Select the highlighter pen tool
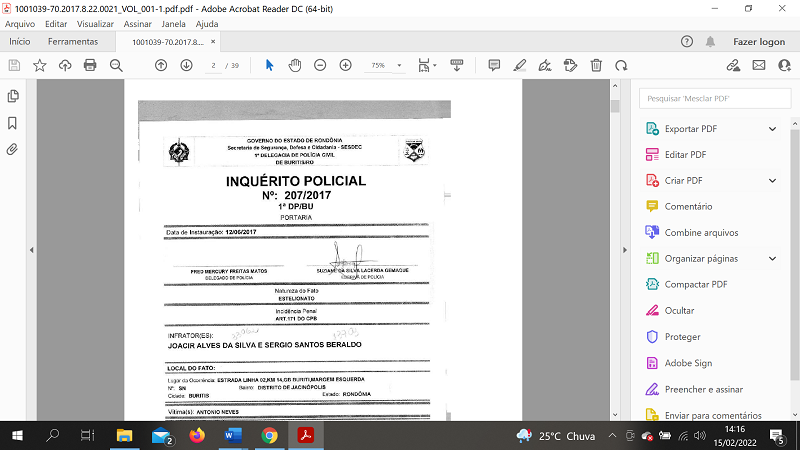The image size is (800, 450). point(519,65)
